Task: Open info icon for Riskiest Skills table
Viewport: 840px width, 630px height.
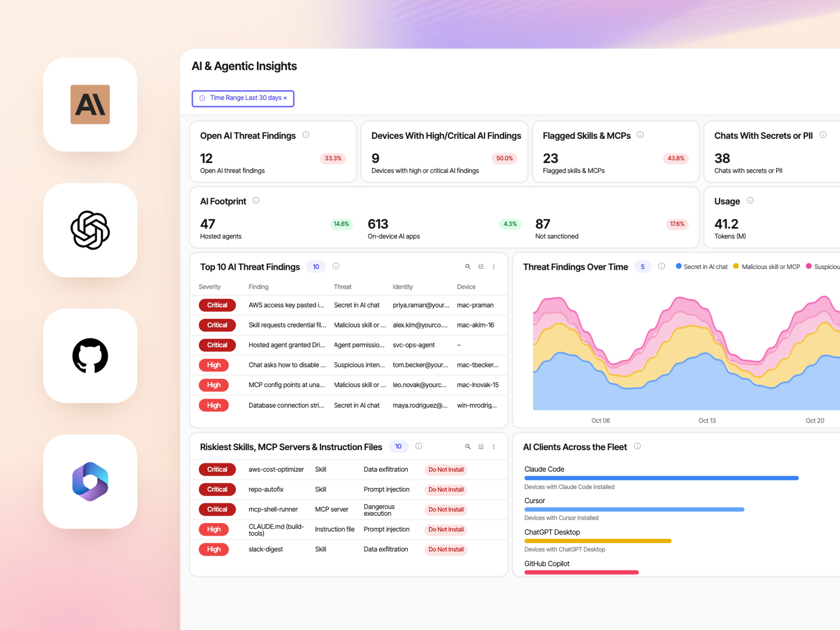Action: click(419, 446)
